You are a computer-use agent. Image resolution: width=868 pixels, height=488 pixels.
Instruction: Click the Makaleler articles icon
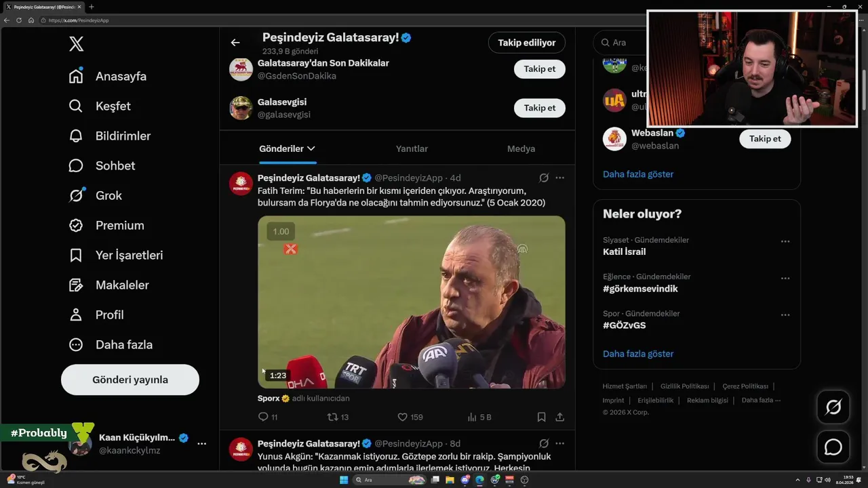(76, 285)
